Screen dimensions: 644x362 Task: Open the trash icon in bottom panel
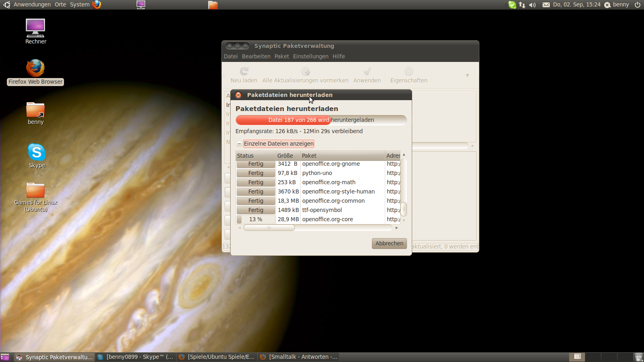pos(638,357)
